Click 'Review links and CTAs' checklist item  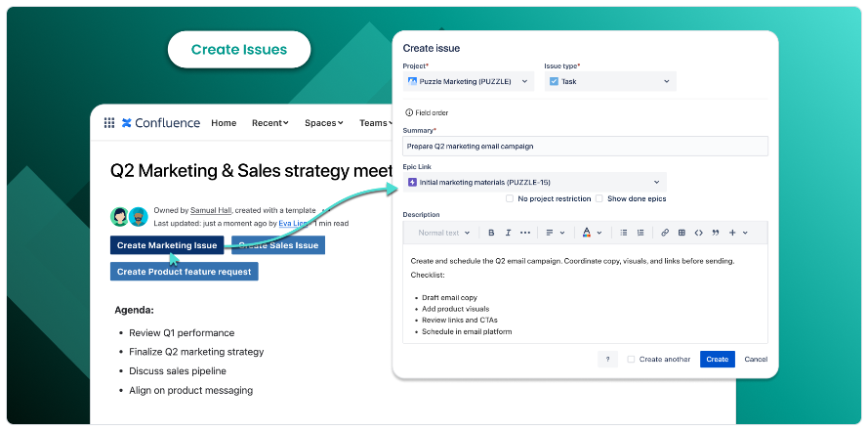(x=460, y=321)
